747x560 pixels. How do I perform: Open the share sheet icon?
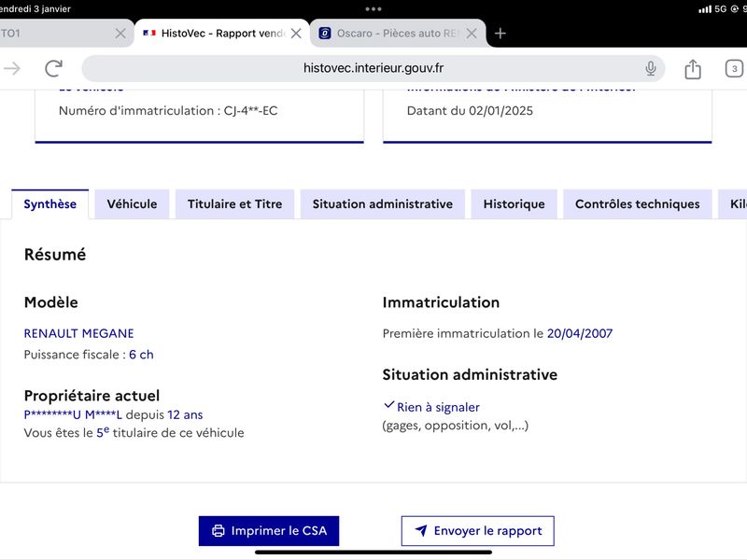click(693, 69)
